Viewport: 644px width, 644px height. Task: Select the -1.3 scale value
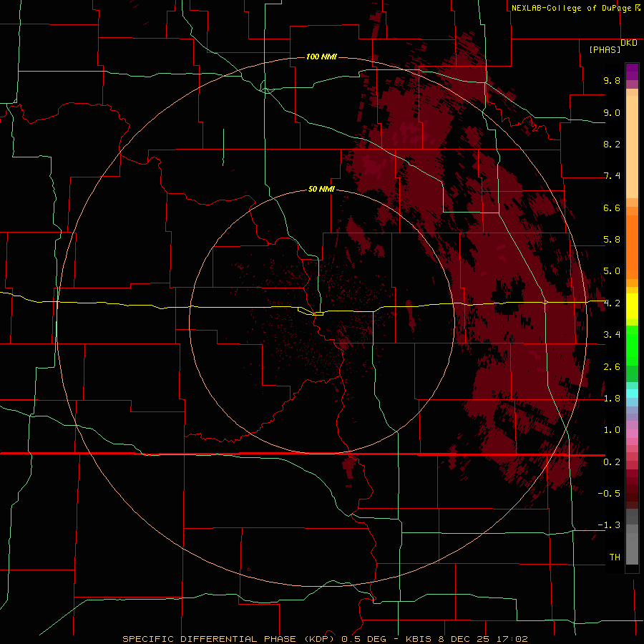point(609,525)
